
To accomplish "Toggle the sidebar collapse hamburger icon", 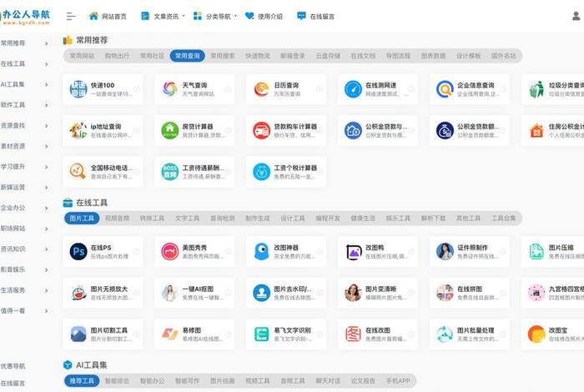I will click(71, 16).
